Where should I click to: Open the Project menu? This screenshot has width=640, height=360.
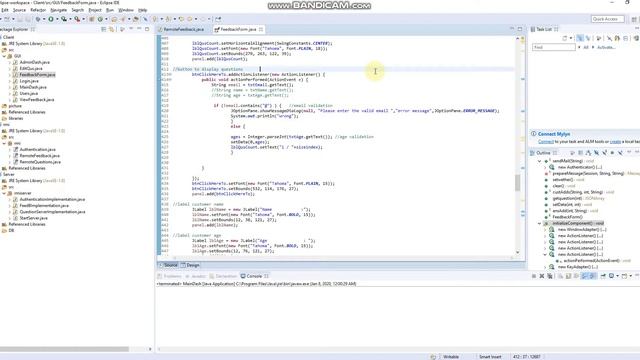coord(95,10)
